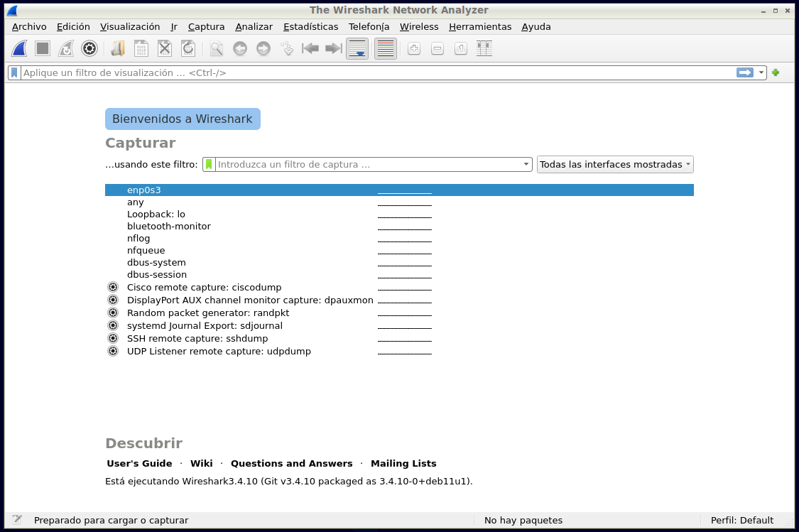The height and width of the screenshot is (532, 799).
Task: Open the Captura menu
Action: [206, 26]
